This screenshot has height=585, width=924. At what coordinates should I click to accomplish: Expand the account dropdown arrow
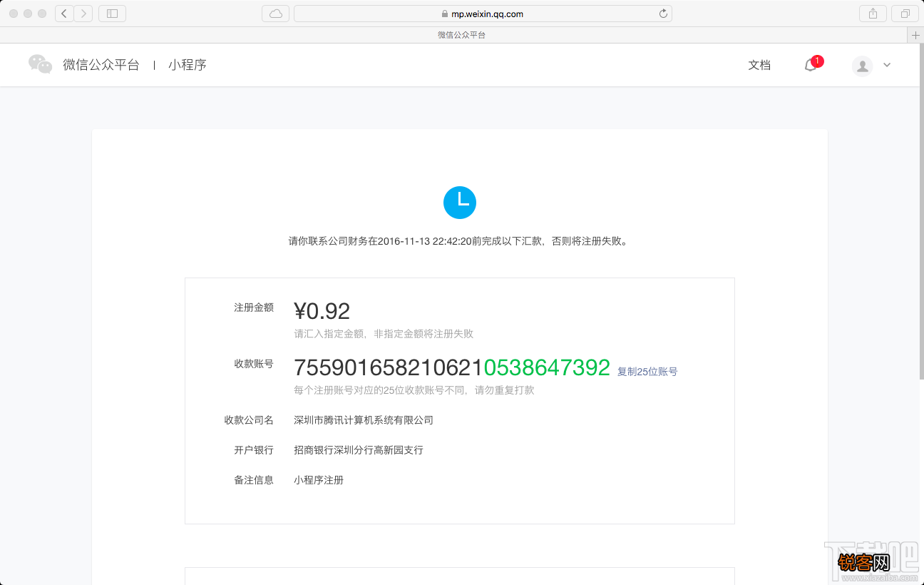tap(887, 65)
